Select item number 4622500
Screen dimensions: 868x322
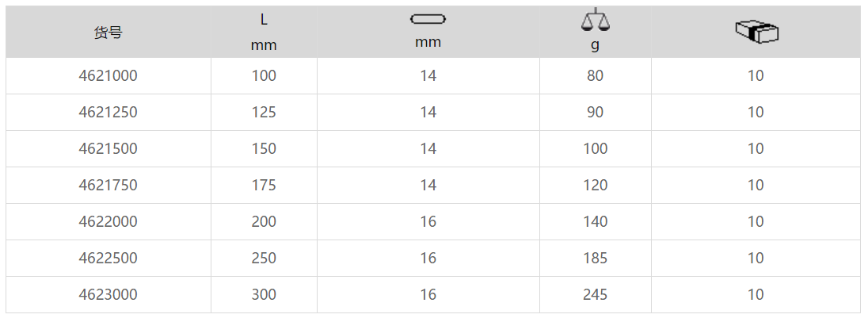coord(108,259)
